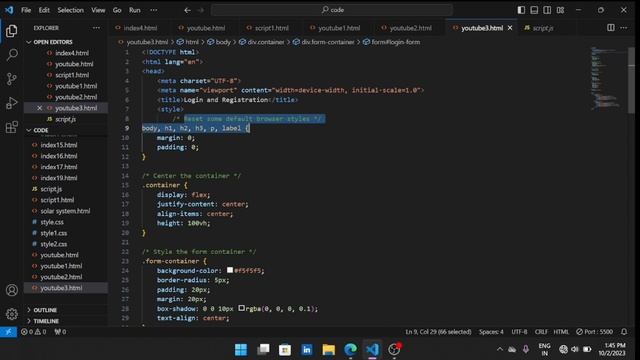Open the Source Control view
Image resolution: width=640 pixels, height=360 pixels.
[12, 79]
